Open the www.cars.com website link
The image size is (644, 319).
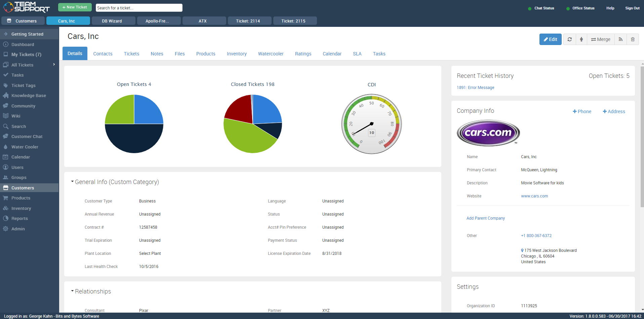point(534,196)
